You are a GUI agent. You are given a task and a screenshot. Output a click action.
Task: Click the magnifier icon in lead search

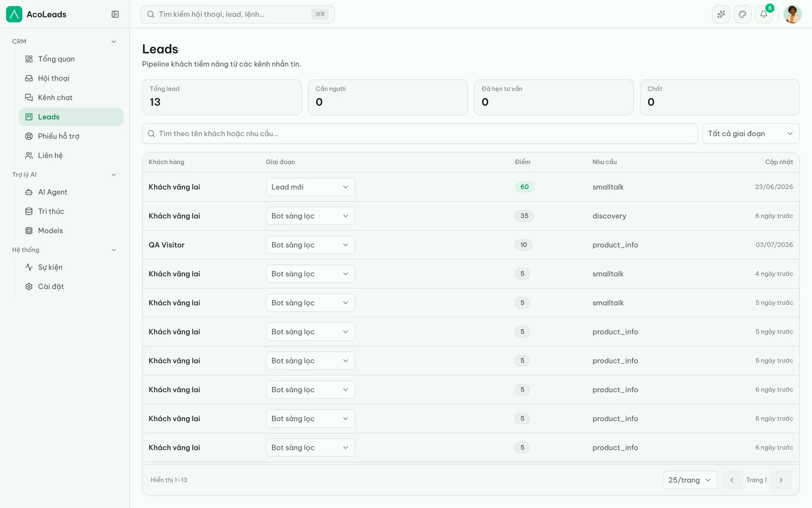[x=151, y=134]
